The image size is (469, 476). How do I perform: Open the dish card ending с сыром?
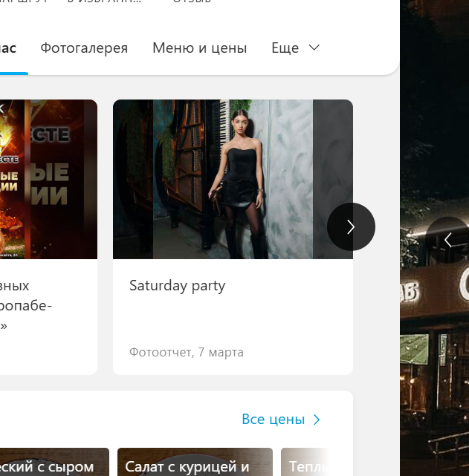pyautogui.click(x=54, y=462)
